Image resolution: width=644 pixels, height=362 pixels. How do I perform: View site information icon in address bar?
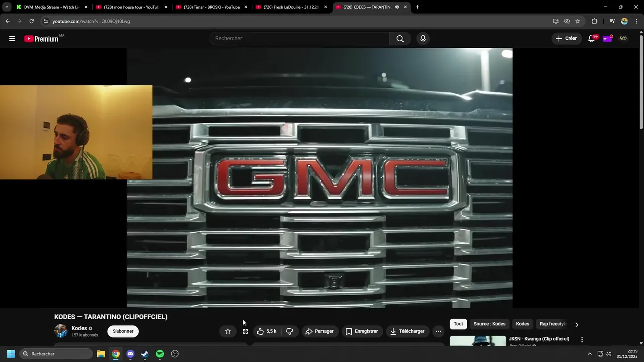click(46, 21)
